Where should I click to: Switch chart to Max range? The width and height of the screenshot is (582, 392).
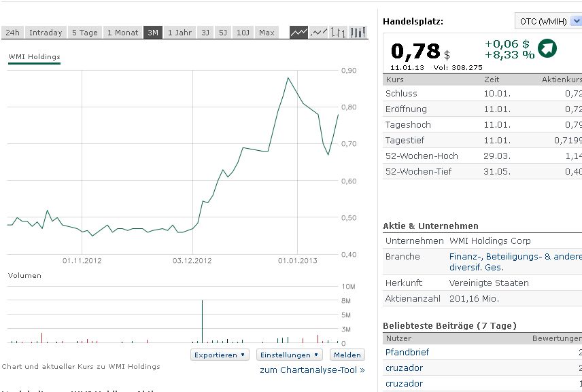267,33
